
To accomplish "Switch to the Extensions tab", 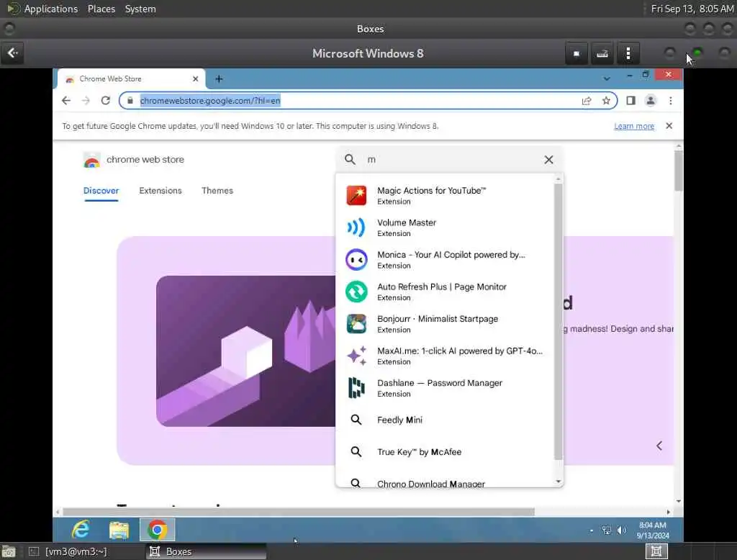I will point(160,191).
